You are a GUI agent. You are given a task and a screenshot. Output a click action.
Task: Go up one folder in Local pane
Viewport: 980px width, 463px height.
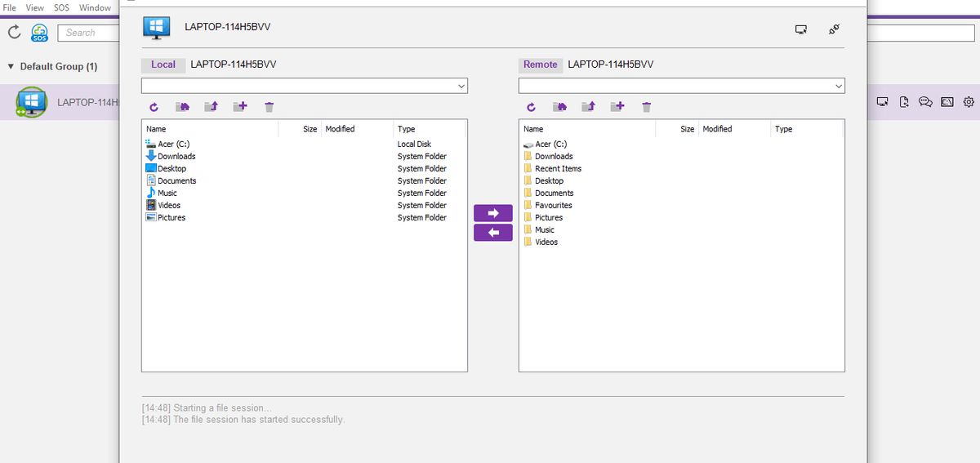(212, 107)
